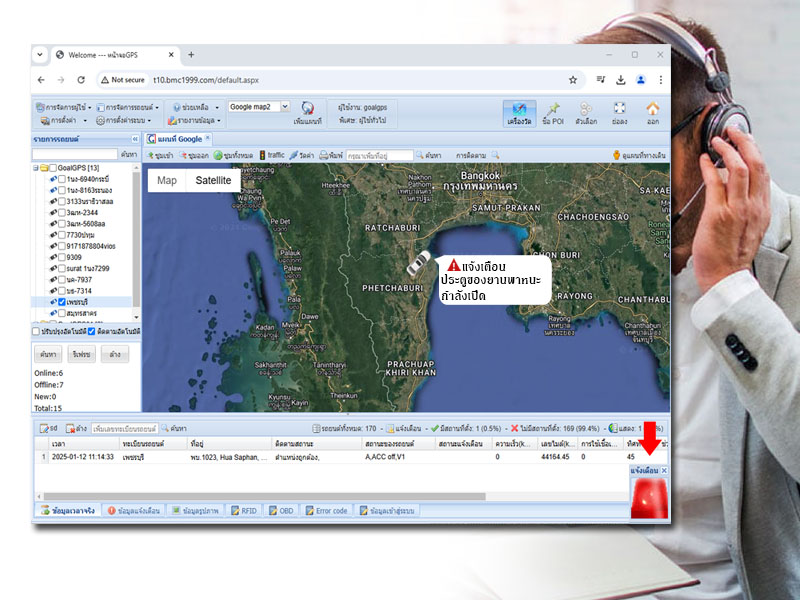Click the ตัวเลือก options toolbar icon

(x=586, y=113)
